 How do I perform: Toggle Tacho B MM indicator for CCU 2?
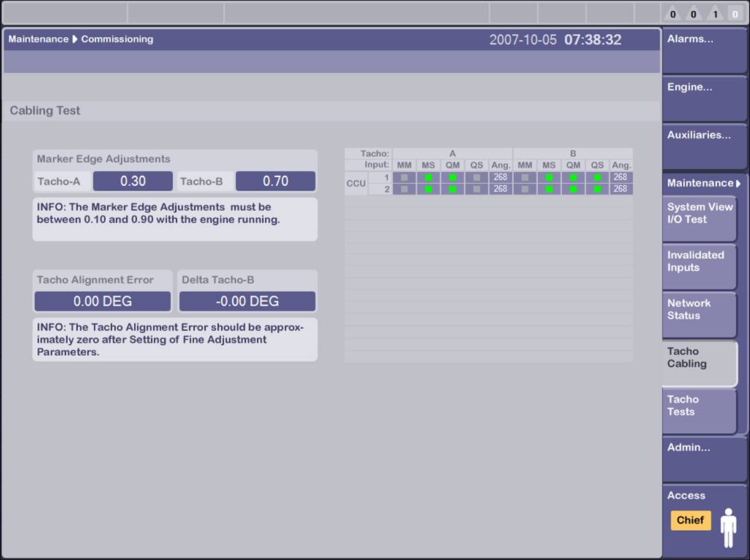click(x=525, y=189)
